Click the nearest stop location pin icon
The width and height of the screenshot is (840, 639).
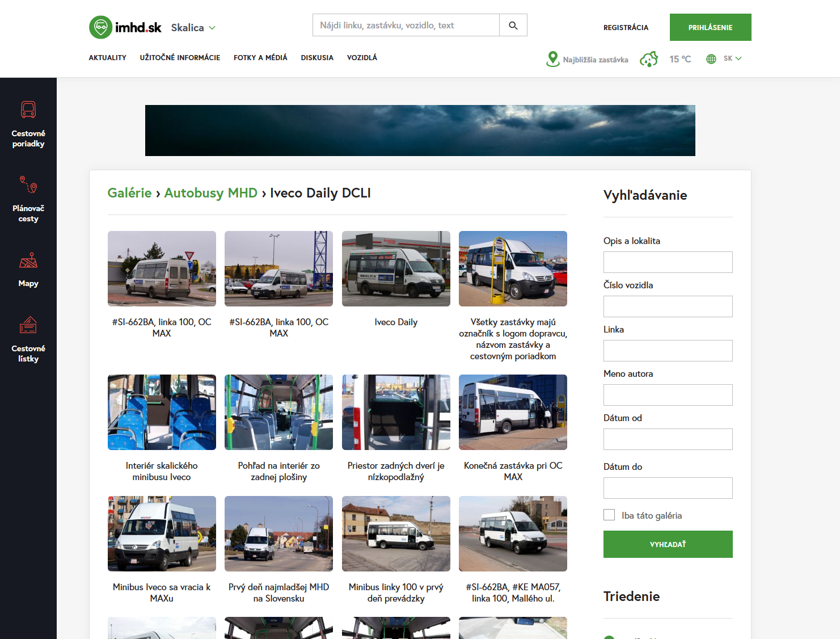click(x=552, y=59)
